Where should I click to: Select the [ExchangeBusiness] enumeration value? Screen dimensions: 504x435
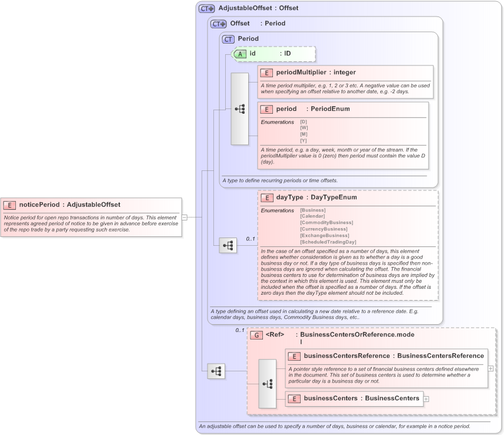[x=325, y=236]
